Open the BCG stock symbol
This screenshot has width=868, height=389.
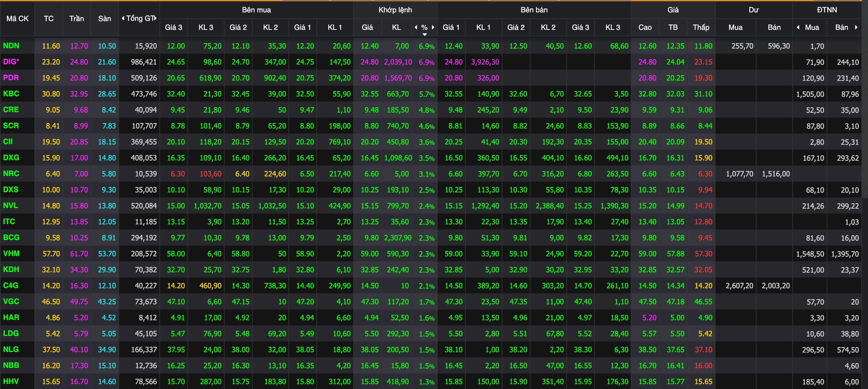pyautogui.click(x=11, y=237)
